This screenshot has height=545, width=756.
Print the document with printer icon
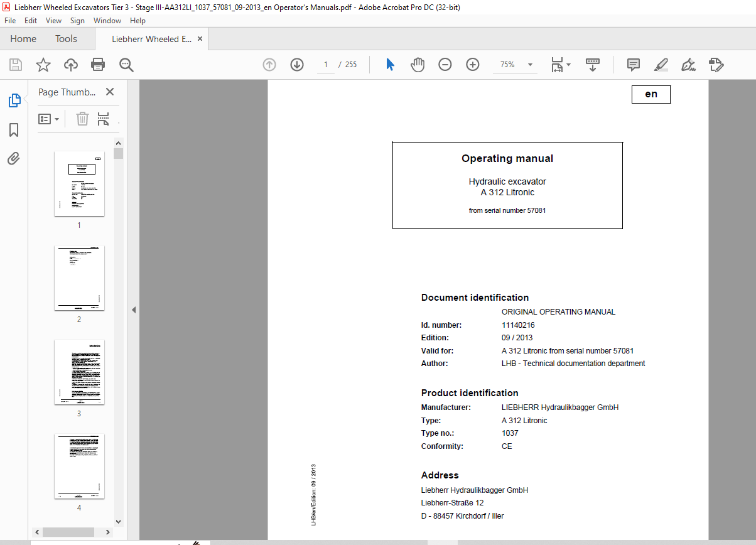[x=98, y=65]
